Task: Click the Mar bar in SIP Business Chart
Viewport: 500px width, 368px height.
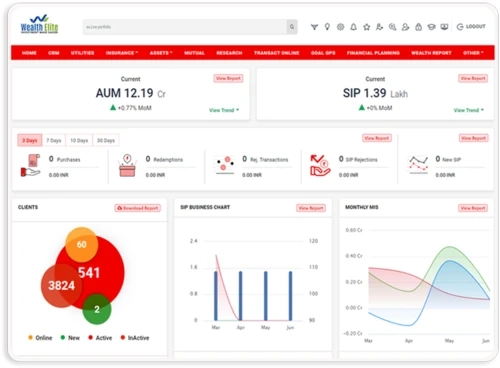Action: pos(216,296)
